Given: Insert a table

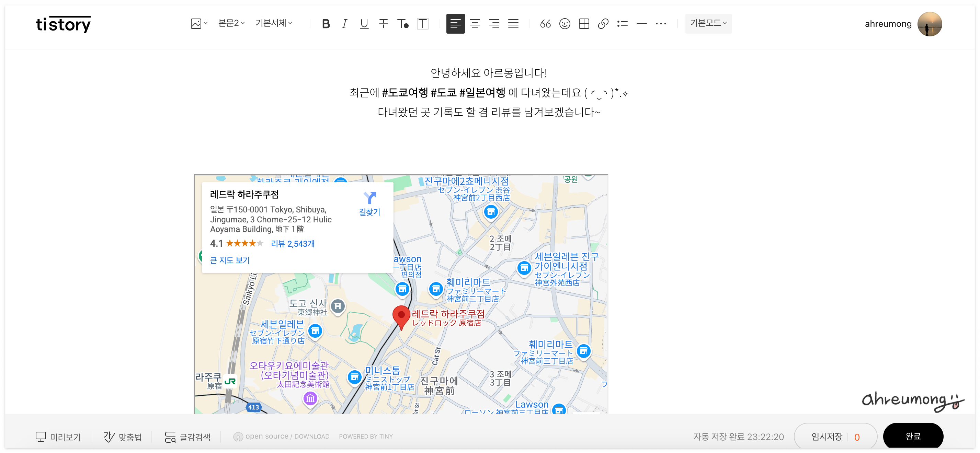Looking at the screenshot, I should [x=584, y=24].
